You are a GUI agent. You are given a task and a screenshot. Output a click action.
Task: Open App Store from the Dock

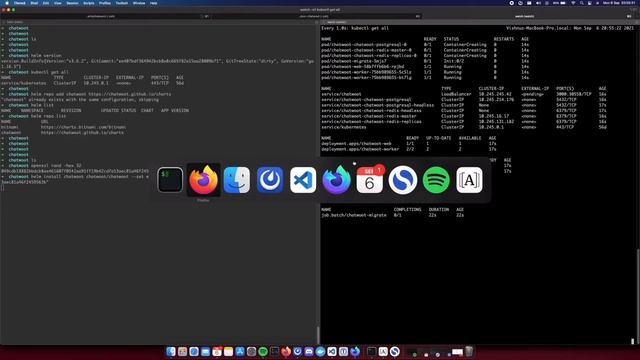[240, 351]
